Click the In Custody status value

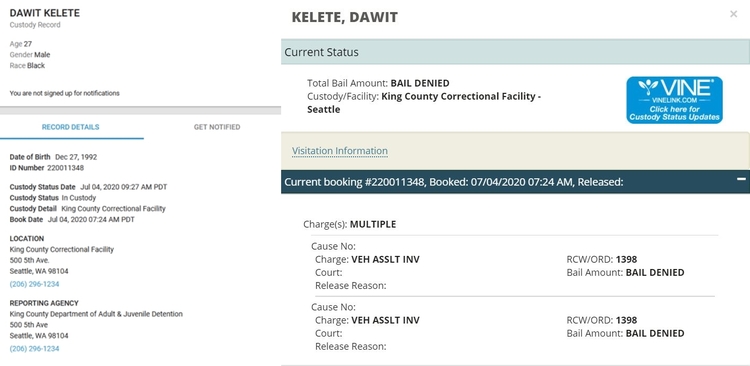point(78,198)
